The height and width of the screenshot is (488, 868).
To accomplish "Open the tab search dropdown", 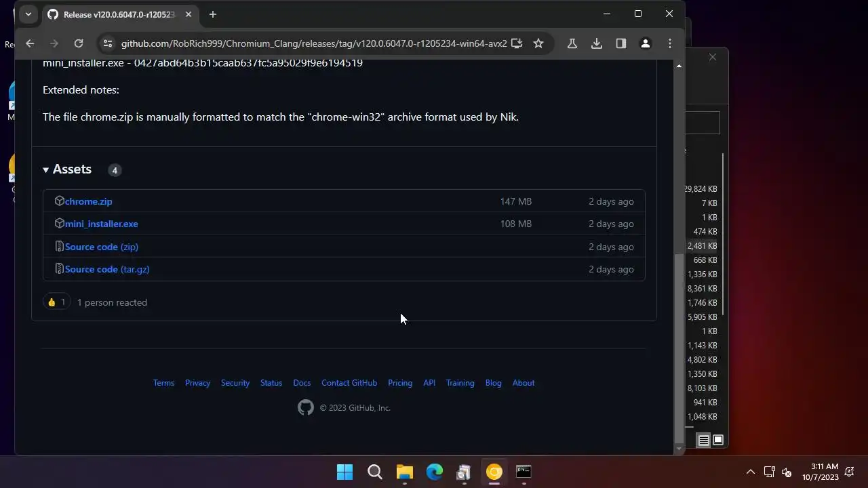I will [x=28, y=14].
